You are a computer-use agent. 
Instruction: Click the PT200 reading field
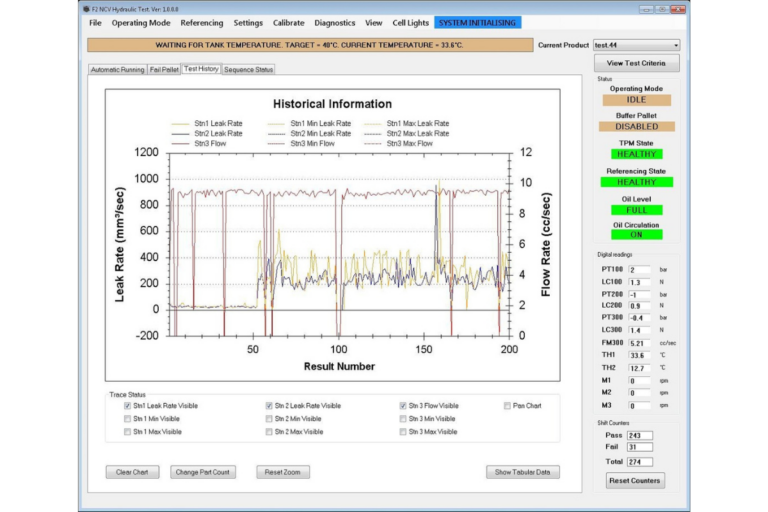tap(639, 295)
